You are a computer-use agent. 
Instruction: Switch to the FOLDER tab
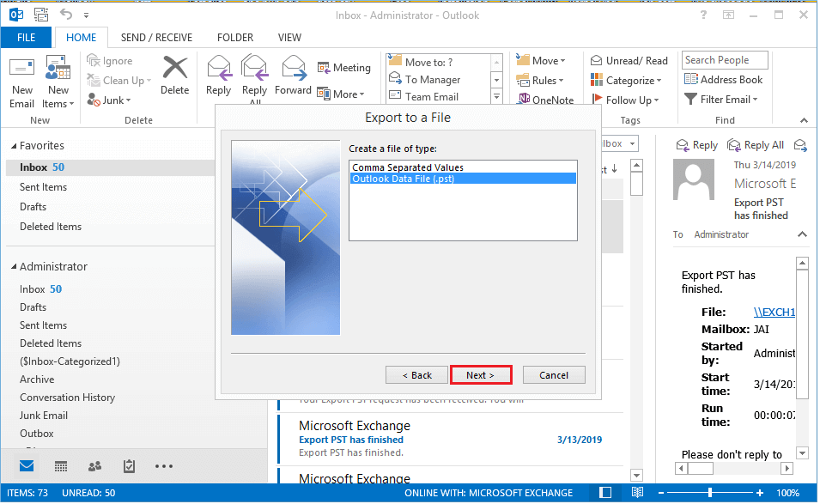point(235,38)
